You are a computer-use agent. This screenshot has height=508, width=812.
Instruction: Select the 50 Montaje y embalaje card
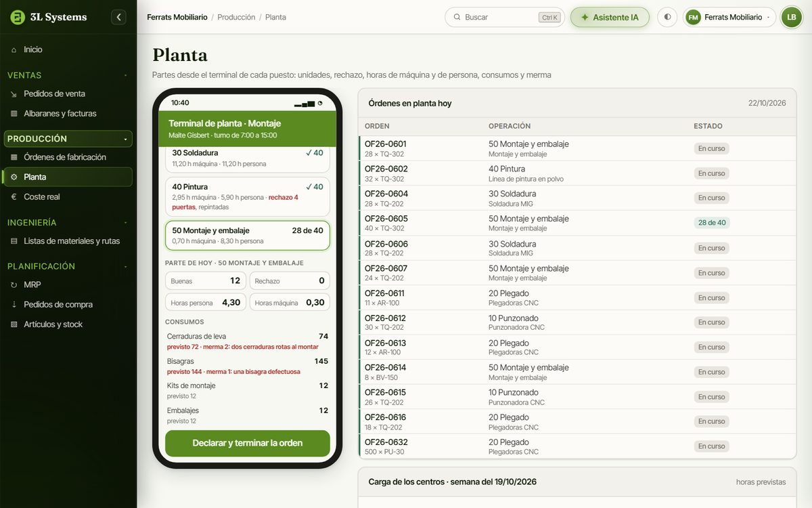point(248,235)
